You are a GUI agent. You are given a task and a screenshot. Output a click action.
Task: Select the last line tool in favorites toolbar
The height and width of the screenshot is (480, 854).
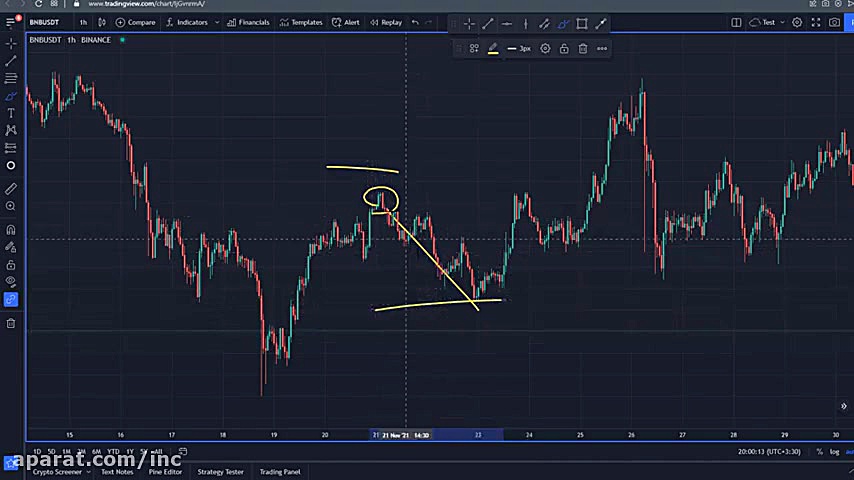(x=601, y=24)
